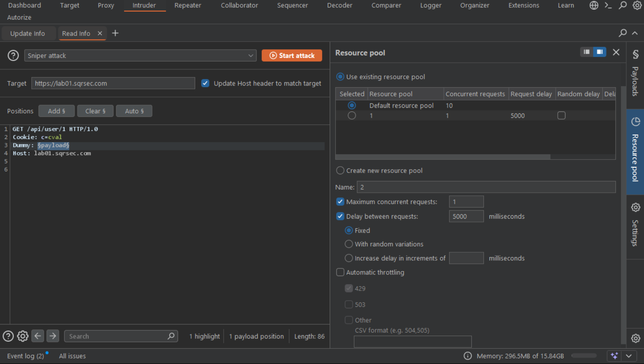Viewport: 644px width, 364px height.
Task: Select Create new resource pool option
Action: point(340,171)
